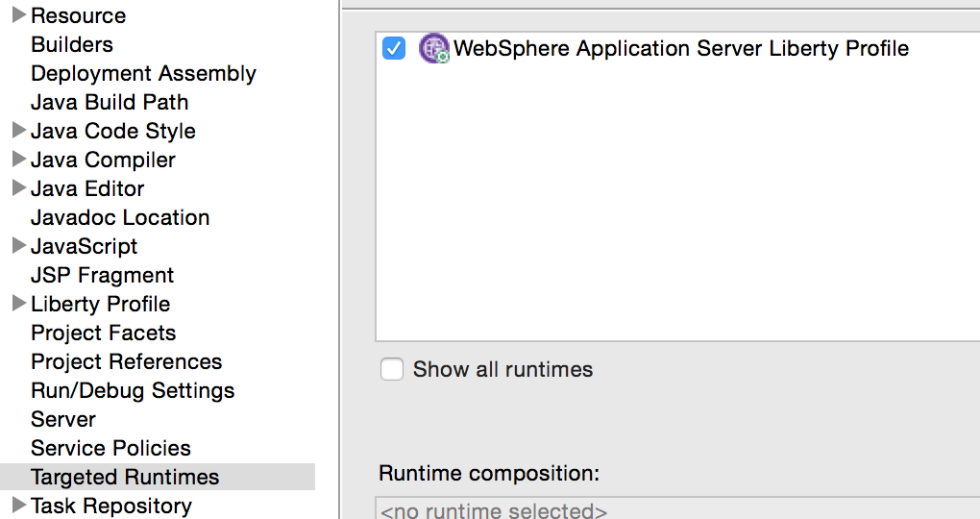Uncheck WebSphere Application Server Liberty Profile runtime
980x519 pixels.
(x=394, y=48)
